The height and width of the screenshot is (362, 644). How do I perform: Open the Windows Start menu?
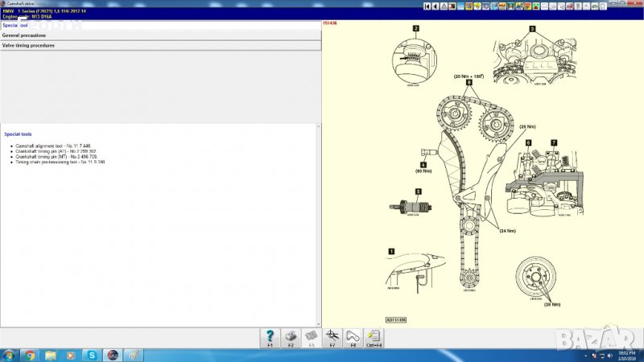(x=9, y=354)
